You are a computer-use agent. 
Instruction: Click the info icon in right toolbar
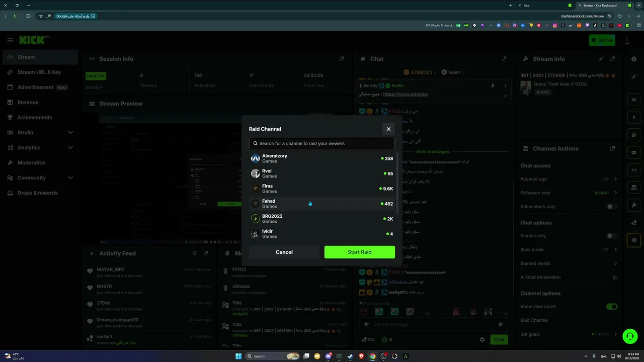pos(634,59)
